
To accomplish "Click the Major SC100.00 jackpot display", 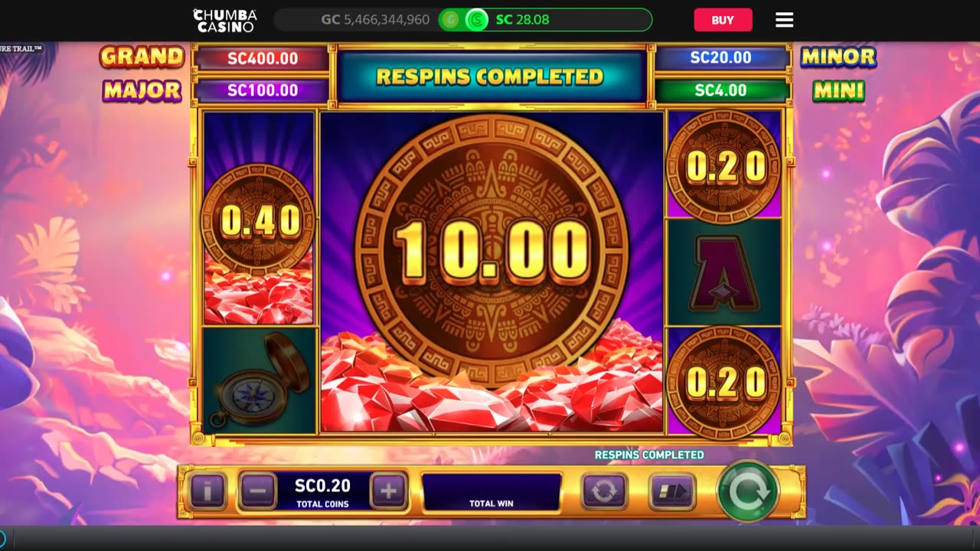I will 263,90.
